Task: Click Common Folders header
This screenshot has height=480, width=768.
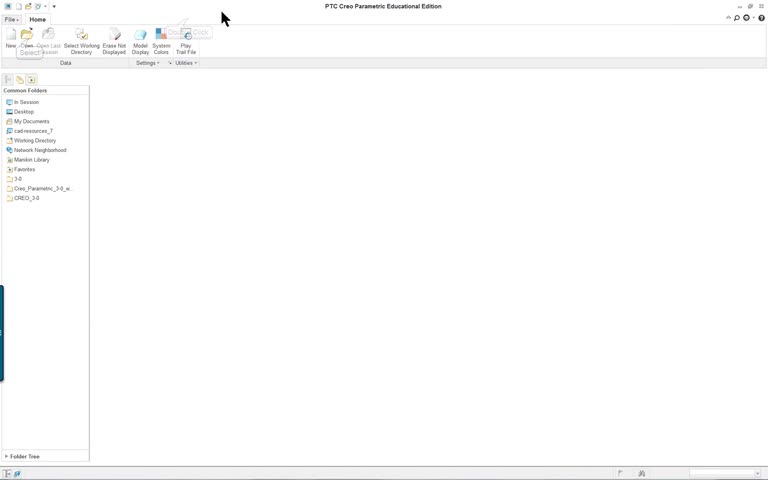Action: pyautogui.click(x=25, y=91)
